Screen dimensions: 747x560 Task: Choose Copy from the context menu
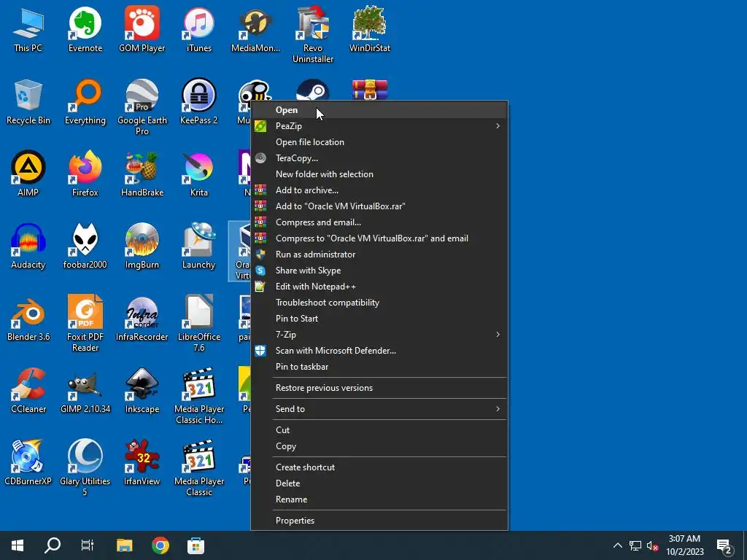[x=379, y=446]
